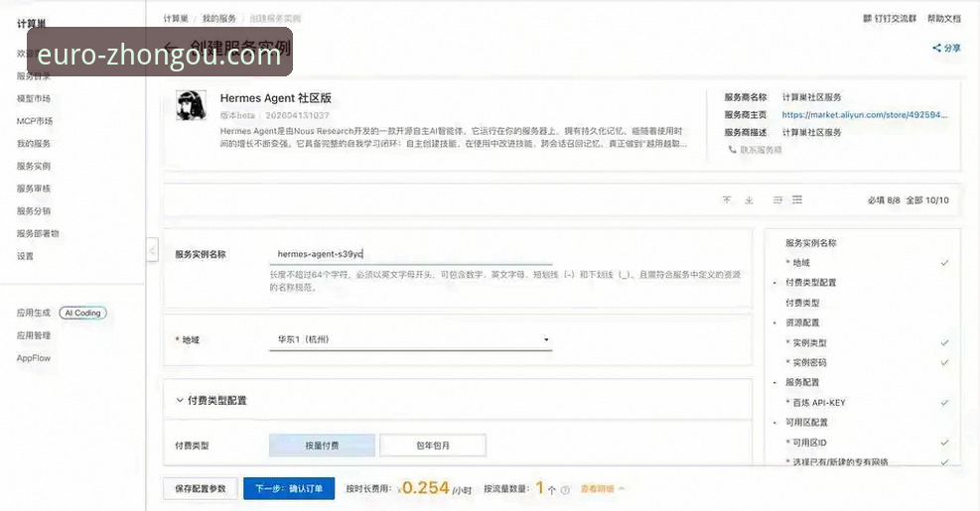Viewport: 980px width, 511px height.
Task: Jump to 付费类型 in the outline
Action: [x=802, y=303]
